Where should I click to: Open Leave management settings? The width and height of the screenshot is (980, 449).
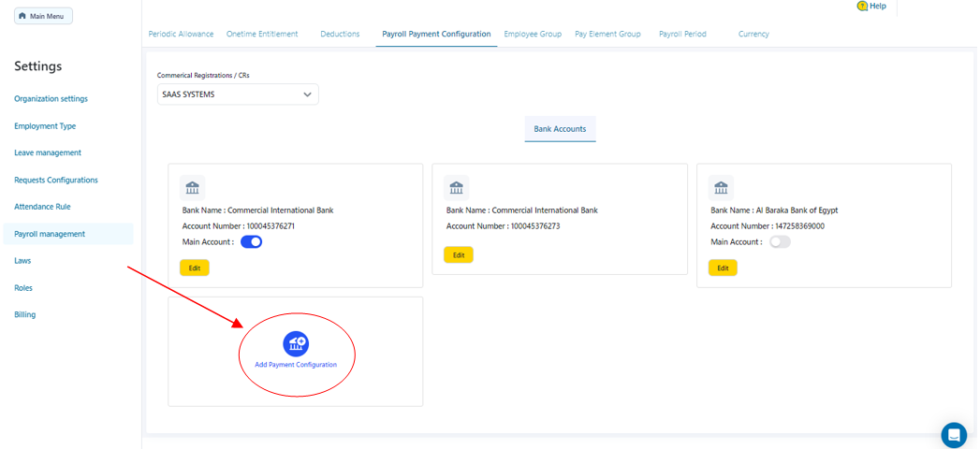point(48,152)
